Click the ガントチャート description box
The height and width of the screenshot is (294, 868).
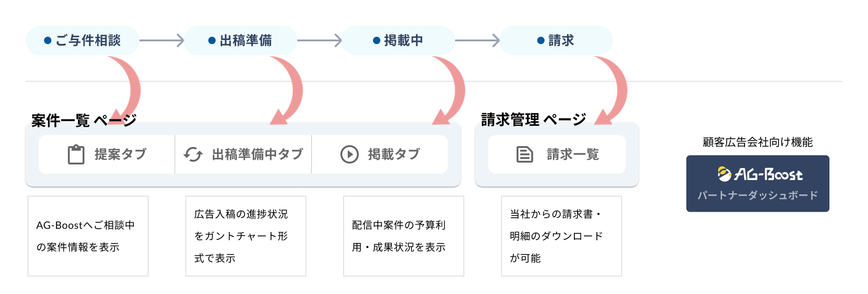245,236
